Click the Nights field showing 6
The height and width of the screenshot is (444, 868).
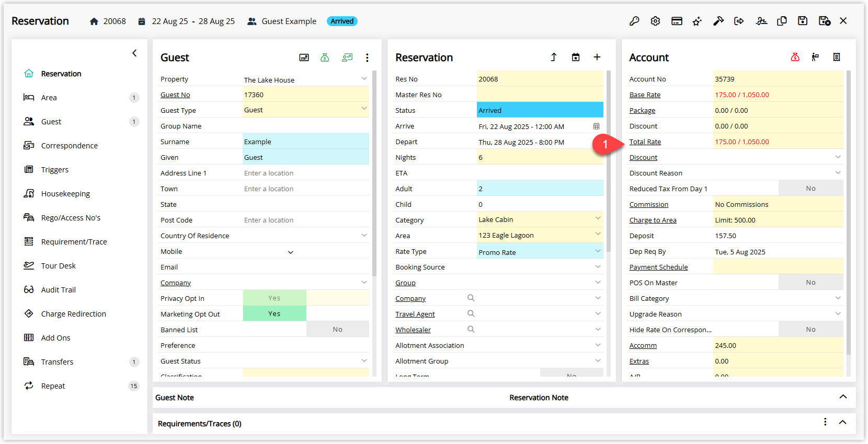[540, 157]
